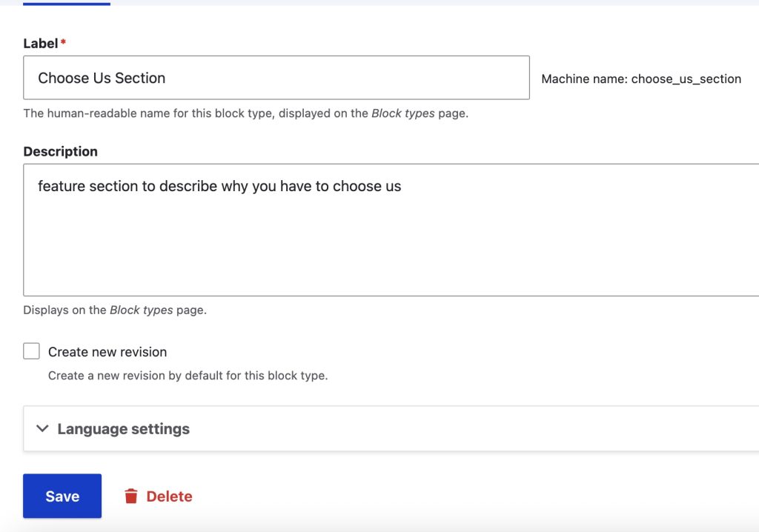759x532 pixels.
Task: Click the 'Machine name: choose_us_section' text
Action: coord(641,79)
